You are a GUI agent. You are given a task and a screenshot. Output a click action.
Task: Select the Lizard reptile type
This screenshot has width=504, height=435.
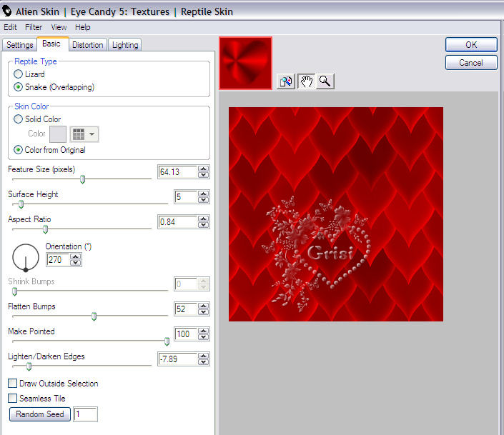(19, 74)
